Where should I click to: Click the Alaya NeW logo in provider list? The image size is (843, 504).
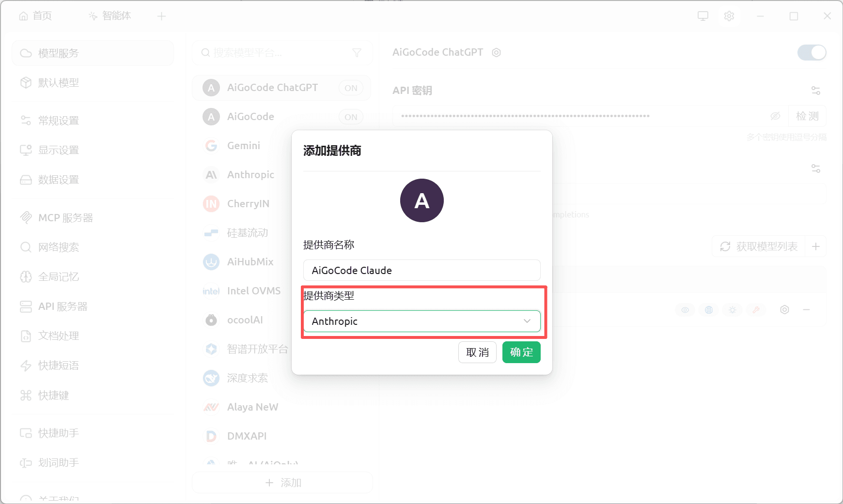point(211,407)
